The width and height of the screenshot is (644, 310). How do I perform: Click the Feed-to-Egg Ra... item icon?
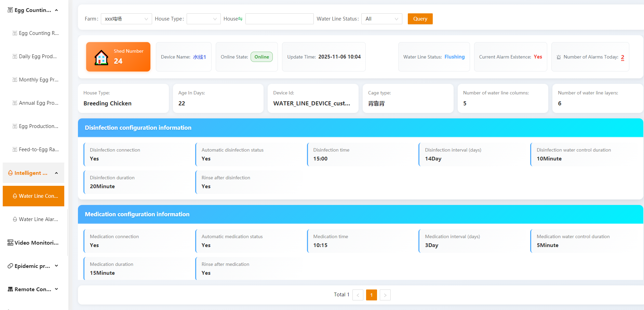pyautogui.click(x=15, y=150)
